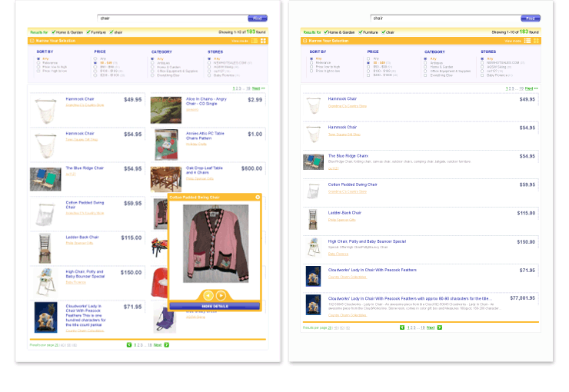Collapse Narrow Your Selection in left panel

tap(32, 40)
